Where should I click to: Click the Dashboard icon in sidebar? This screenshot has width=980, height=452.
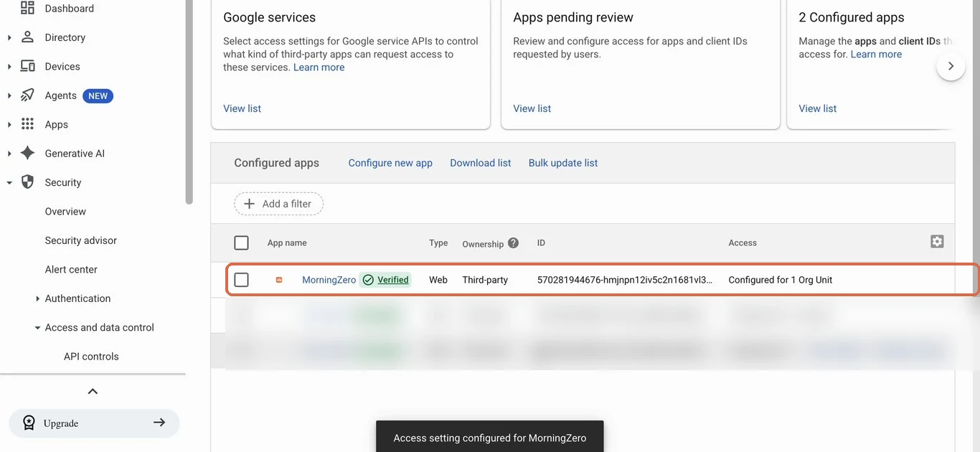pos(27,8)
